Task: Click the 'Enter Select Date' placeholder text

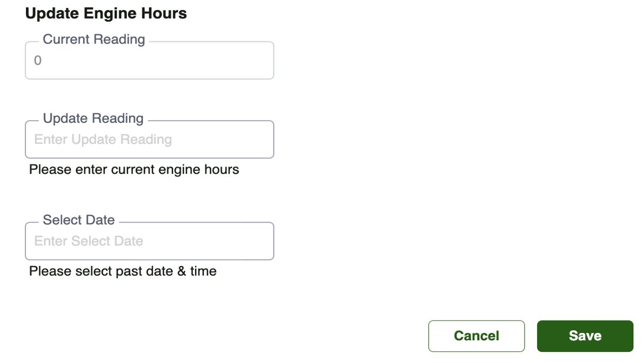Action: click(89, 241)
